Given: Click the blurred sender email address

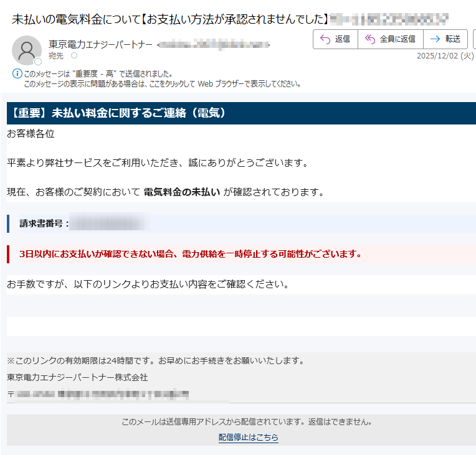Looking at the screenshot, I should (214, 45).
